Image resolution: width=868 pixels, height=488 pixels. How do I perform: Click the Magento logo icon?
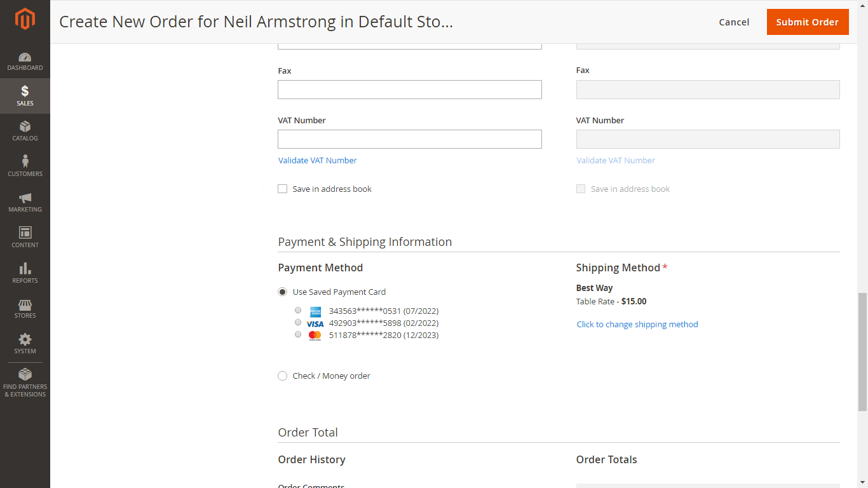25,19
